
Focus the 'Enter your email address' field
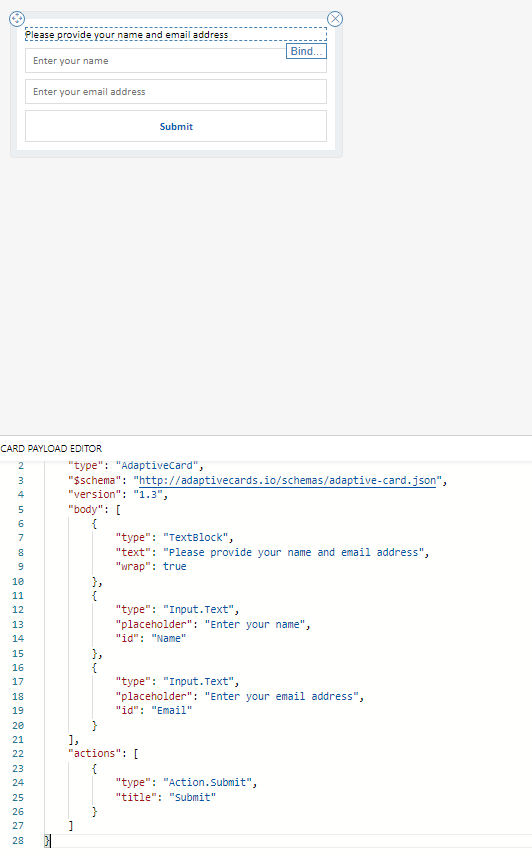coord(176,92)
